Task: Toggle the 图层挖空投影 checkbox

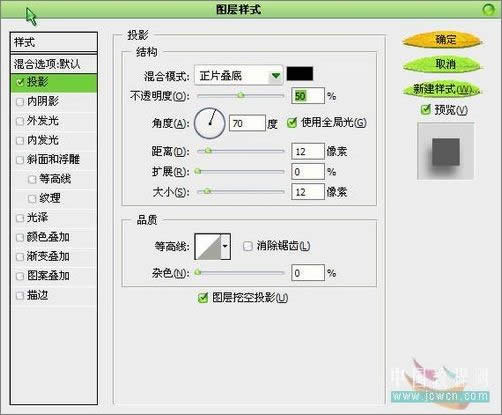Action: click(203, 298)
